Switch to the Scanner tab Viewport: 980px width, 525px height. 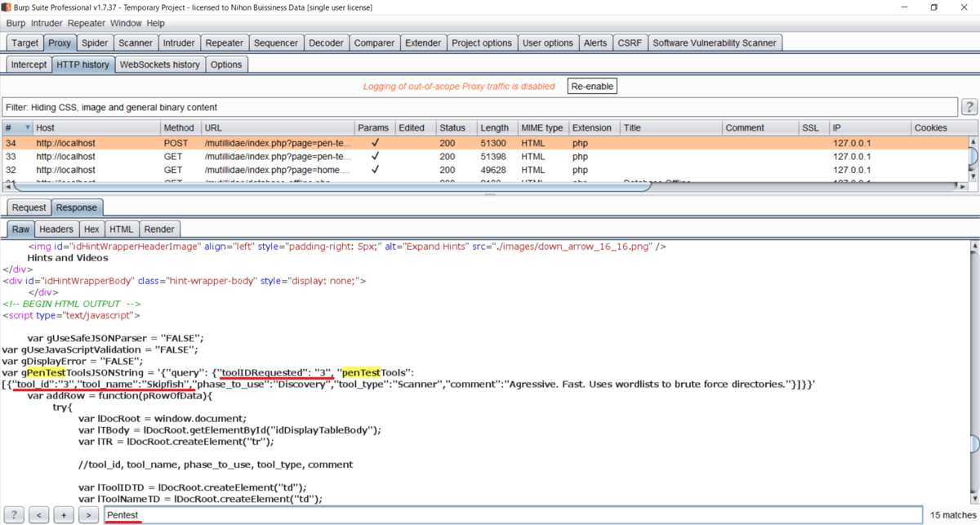135,42
